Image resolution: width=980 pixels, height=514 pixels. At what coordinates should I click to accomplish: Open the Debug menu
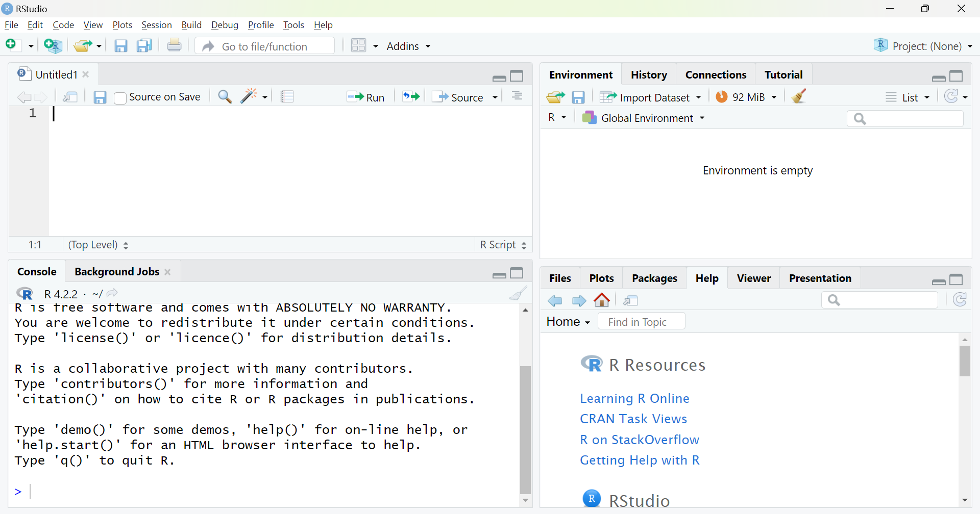tap(225, 25)
